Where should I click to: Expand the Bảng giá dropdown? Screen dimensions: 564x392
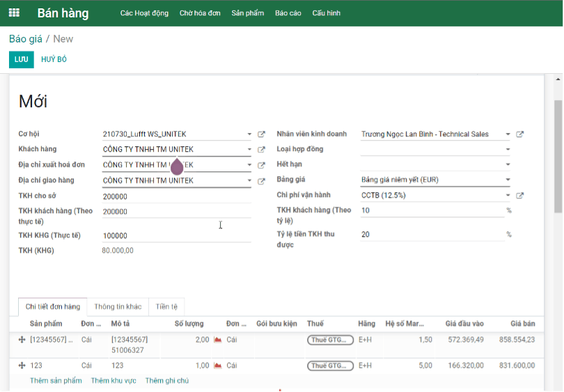[x=508, y=180]
